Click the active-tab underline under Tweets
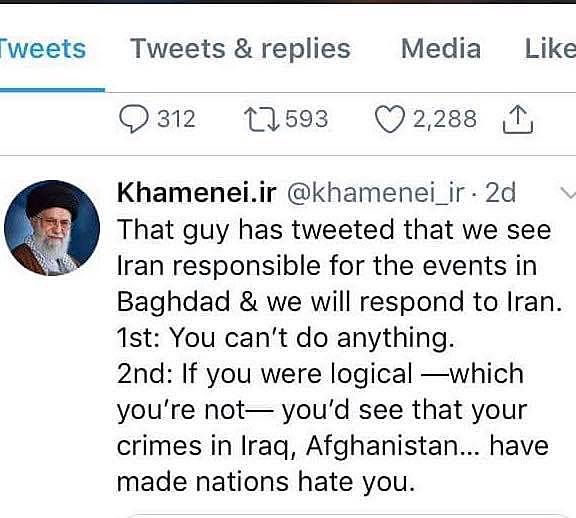The height and width of the screenshot is (518, 576). (52, 89)
